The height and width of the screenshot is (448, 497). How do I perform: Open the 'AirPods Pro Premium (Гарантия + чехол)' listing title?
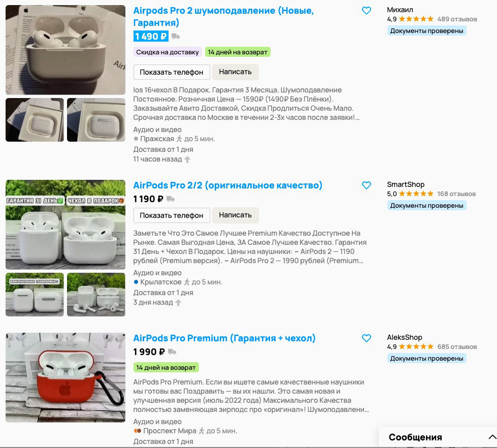pyautogui.click(x=224, y=338)
